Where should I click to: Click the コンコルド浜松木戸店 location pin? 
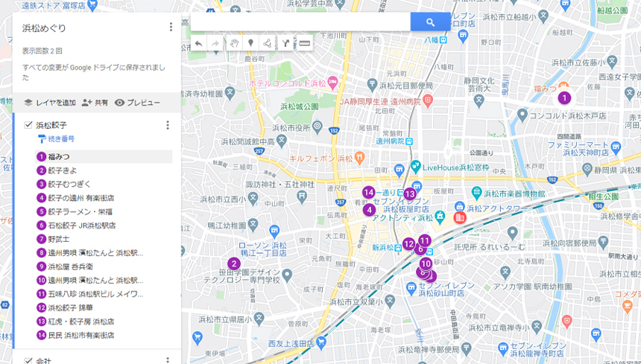click(x=522, y=115)
